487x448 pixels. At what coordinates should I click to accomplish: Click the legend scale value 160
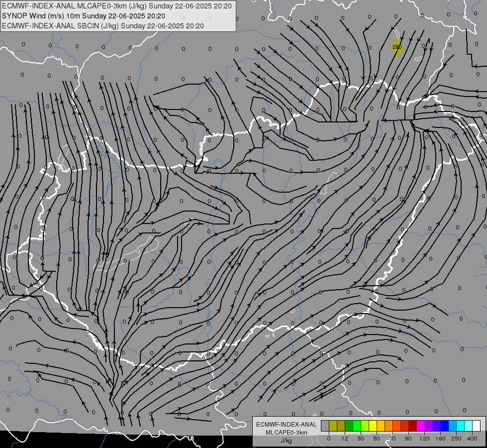pyautogui.click(x=440, y=439)
